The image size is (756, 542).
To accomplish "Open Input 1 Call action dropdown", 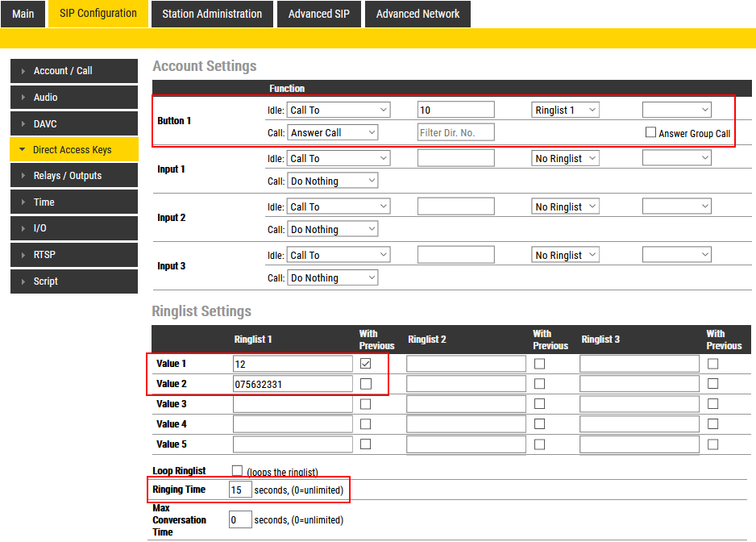I will (332, 181).
